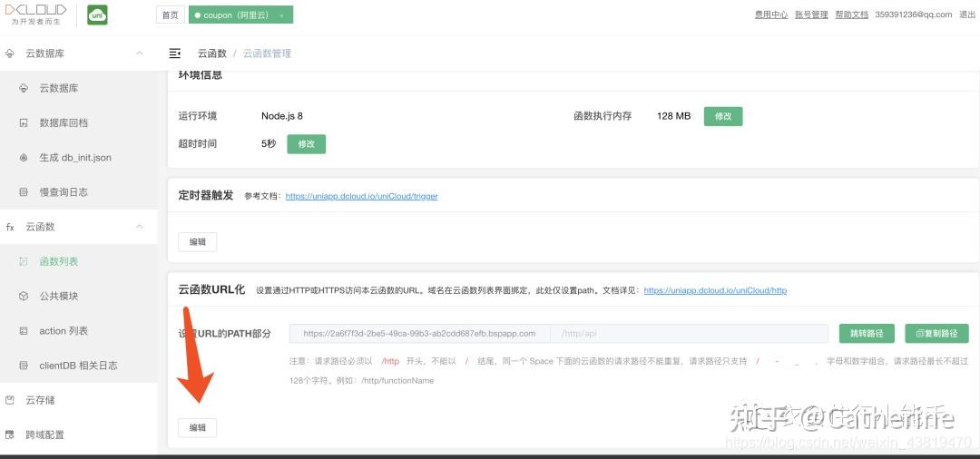Click 修改 next to 函数执行内存
The width and height of the screenshot is (980, 459).
point(723,116)
